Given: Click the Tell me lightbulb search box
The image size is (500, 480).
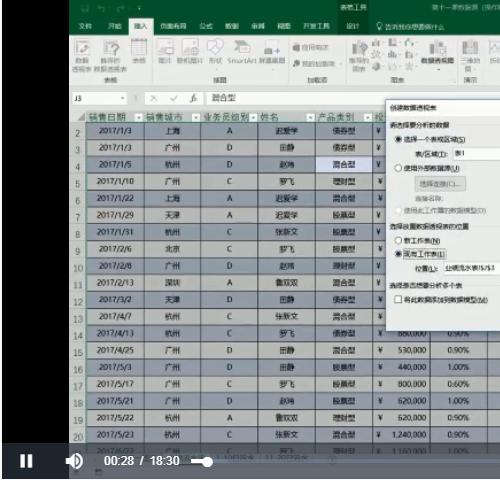Looking at the screenshot, I should [411, 27].
